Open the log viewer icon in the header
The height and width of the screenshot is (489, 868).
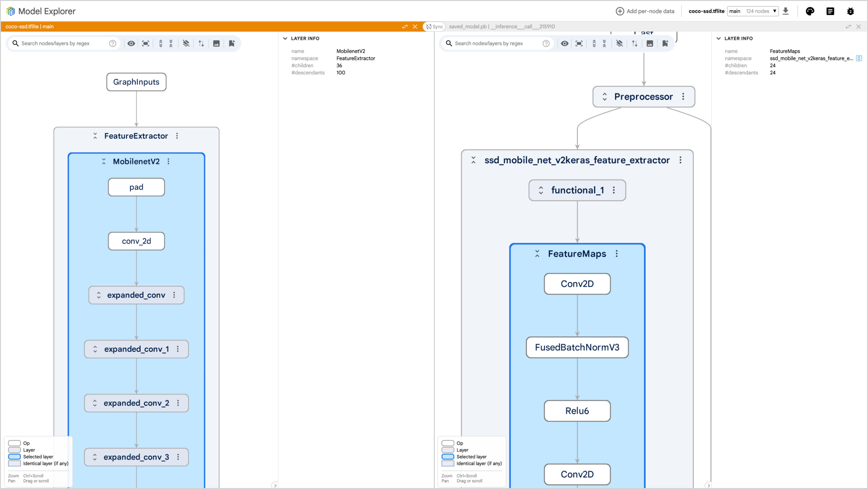tap(831, 11)
